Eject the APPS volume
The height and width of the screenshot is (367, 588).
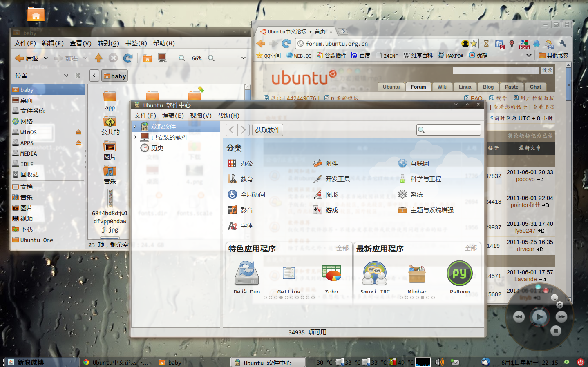78,142
